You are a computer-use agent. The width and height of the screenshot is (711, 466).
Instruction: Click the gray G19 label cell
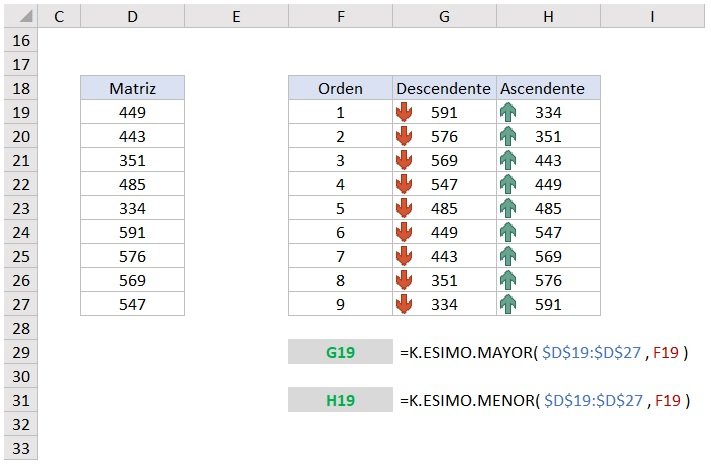point(341,352)
